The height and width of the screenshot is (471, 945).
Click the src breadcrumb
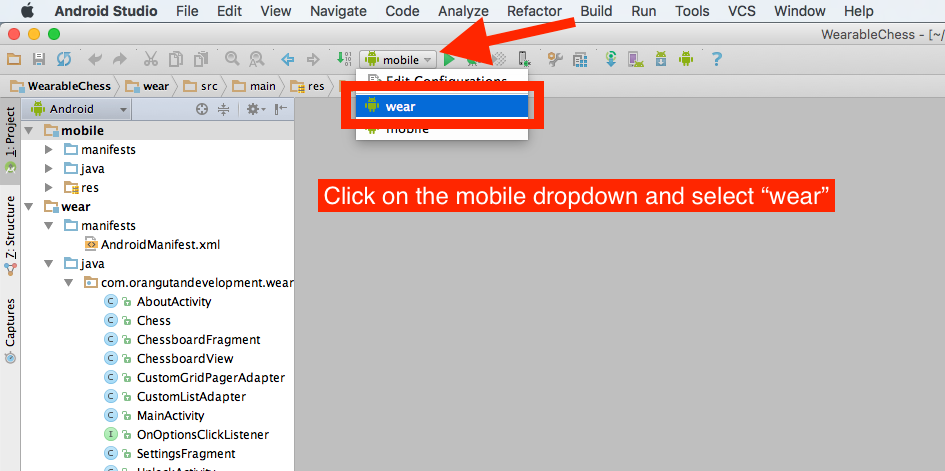click(x=201, y=86)
